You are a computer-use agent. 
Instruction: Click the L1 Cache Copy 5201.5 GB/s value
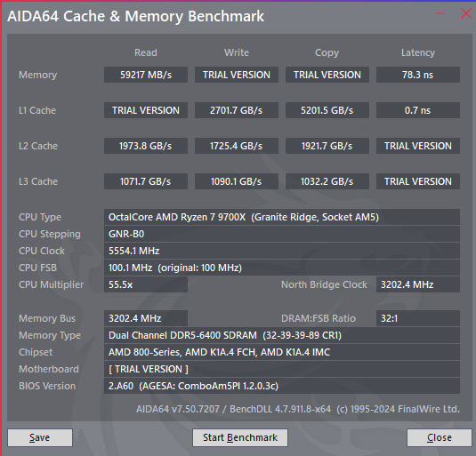tap(327, 110)
